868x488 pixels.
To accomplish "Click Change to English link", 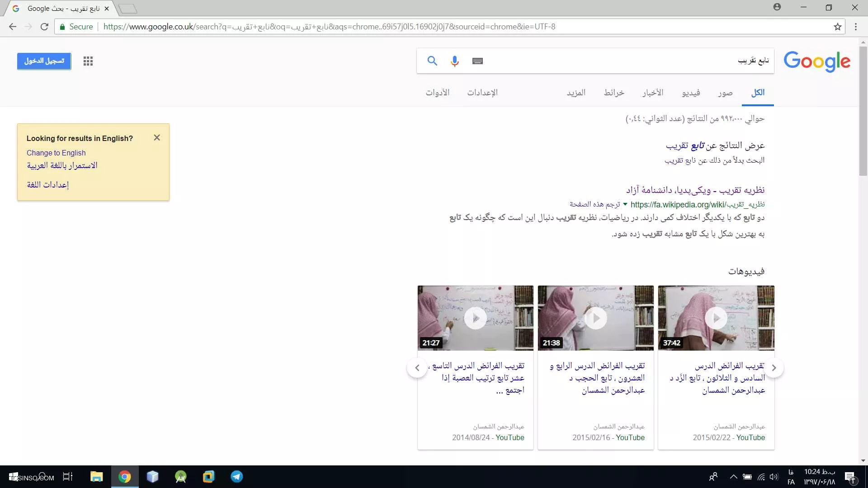I will [x=56, y=153].
